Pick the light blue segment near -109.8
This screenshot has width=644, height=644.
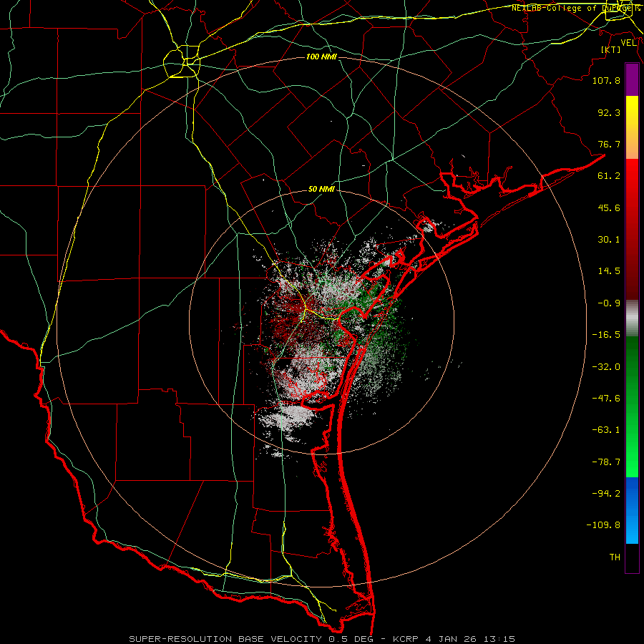coord(632,528)
